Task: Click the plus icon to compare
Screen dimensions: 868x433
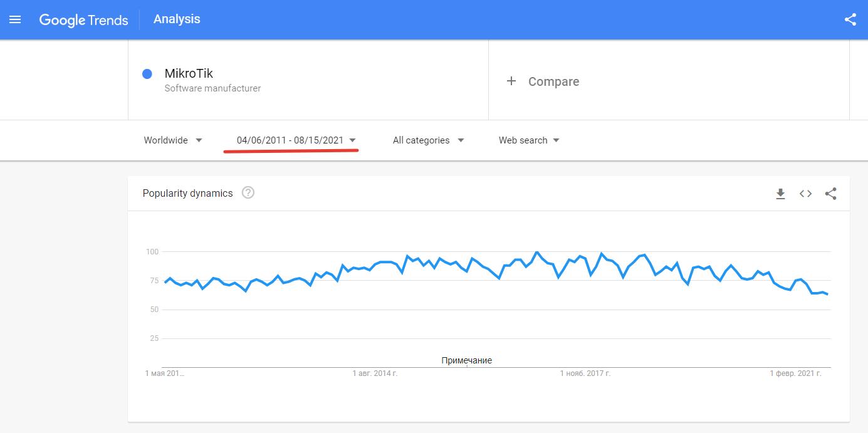Action: 511,81
